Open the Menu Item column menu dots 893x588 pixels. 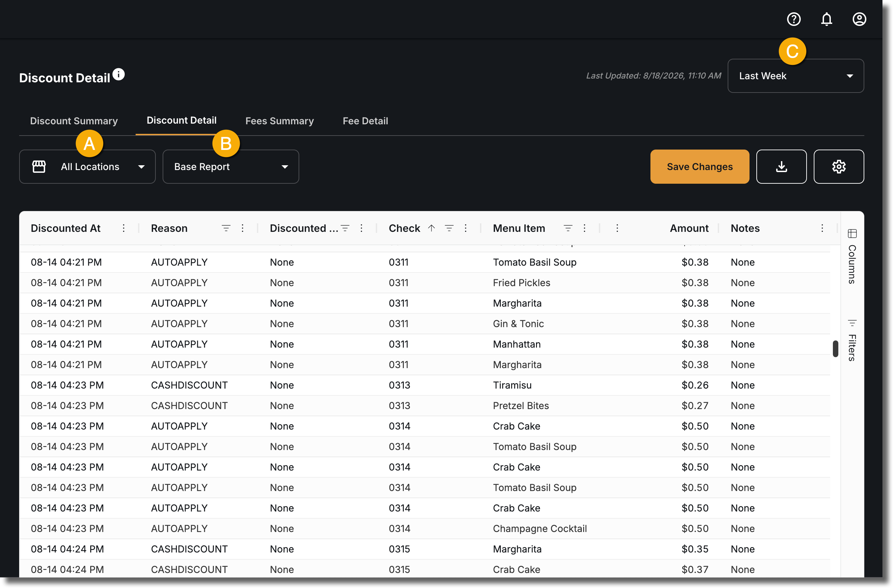click(584, 228)
